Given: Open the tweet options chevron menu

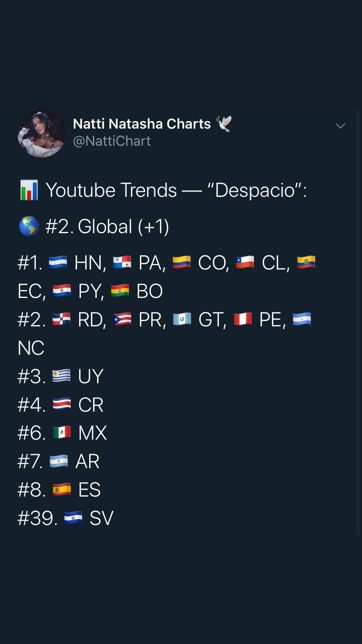Looking at the screenshot, I should tap(341, 126).
